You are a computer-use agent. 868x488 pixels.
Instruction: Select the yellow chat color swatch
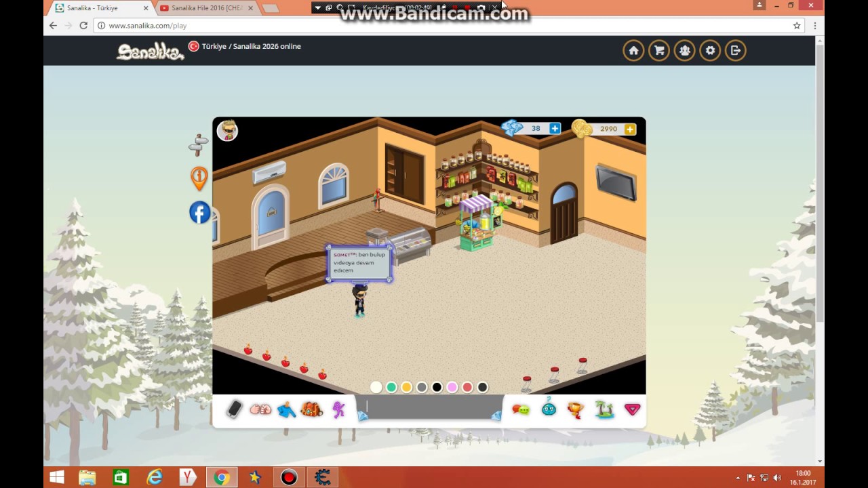(x=406, y=387)
